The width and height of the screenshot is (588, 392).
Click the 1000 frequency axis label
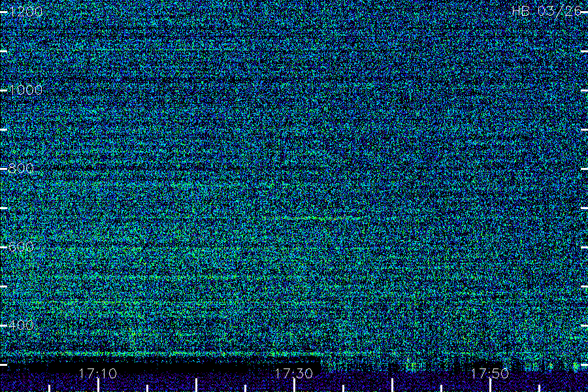[x=25, y=90]
